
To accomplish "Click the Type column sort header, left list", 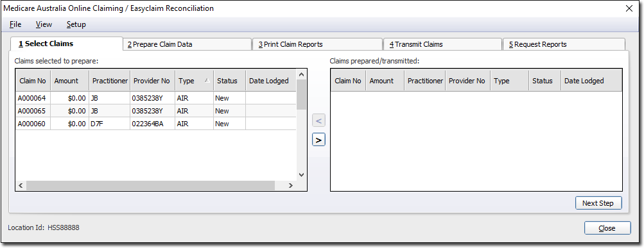I will click(x=195, y=81).
